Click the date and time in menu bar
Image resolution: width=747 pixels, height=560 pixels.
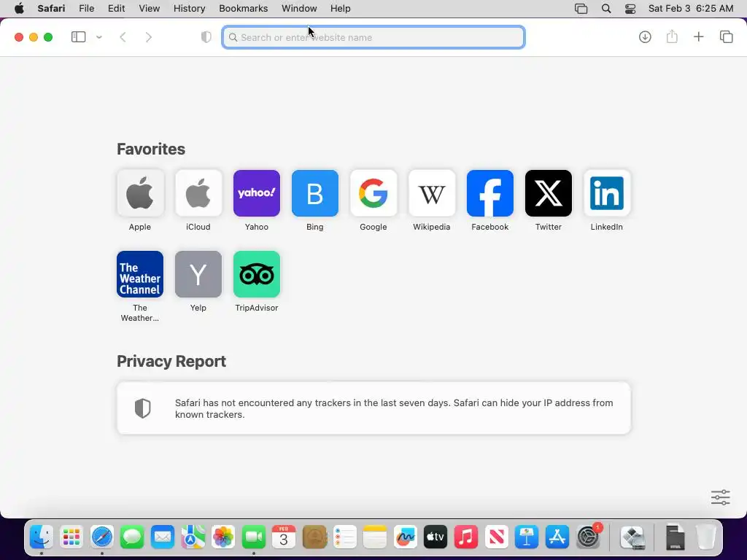point(691,9)
